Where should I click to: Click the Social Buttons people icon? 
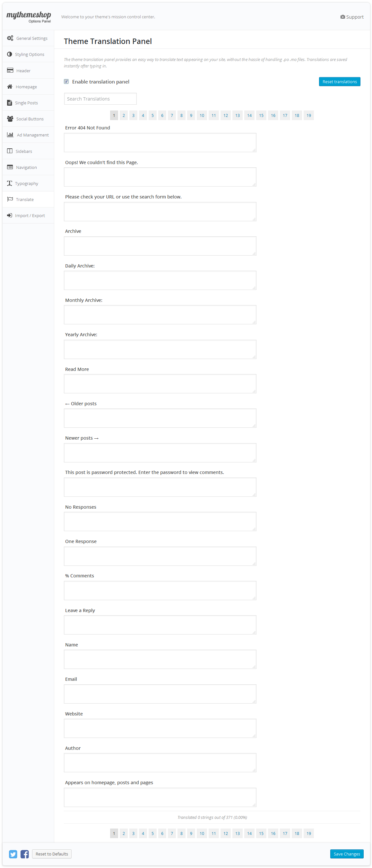tap(10, 119)
